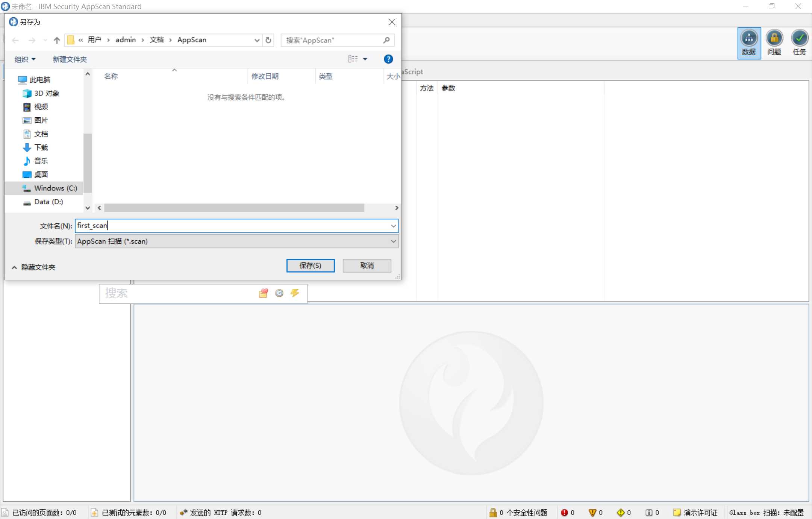
Task: Go forward in the Save As dialog
Action: tap(32, 40)
